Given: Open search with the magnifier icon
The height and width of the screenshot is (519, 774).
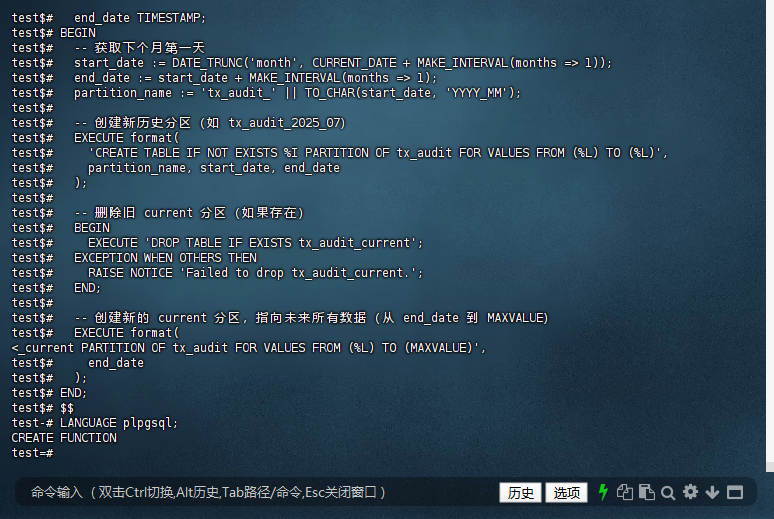Looking at the screenshot, I should tap(668, 493).
